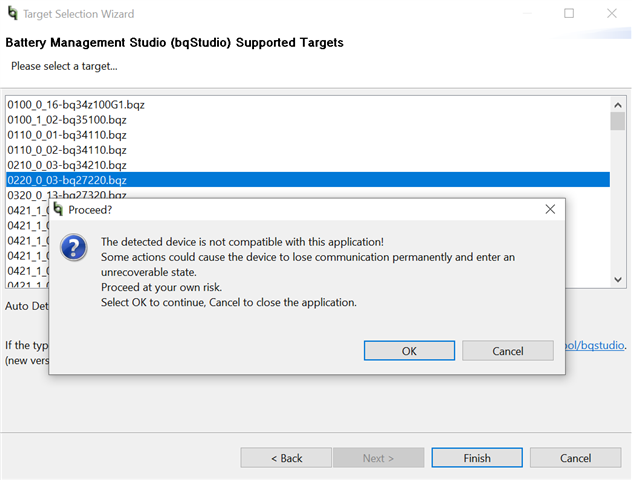Click the target list scrollbar thumb
Image resolution: width=632 pixels, height=480 pixels.
click(618, 121)
